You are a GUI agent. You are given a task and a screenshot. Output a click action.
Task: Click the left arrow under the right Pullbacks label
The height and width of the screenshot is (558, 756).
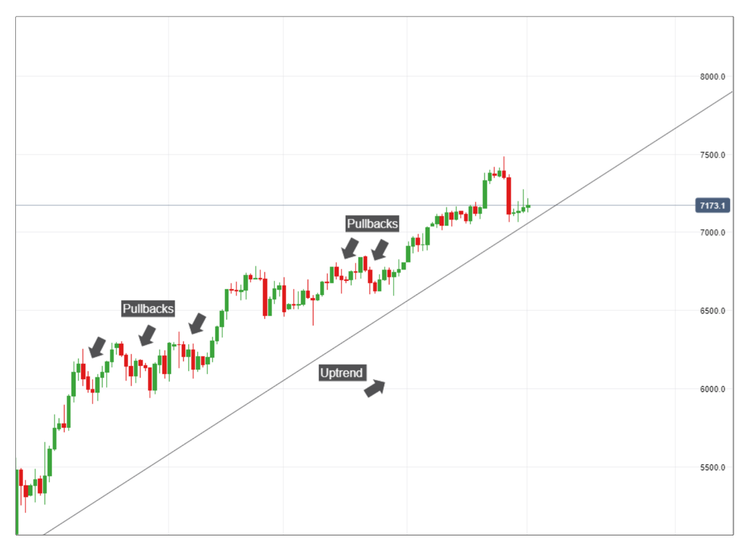pyautogui.click(x=350, y=248)
